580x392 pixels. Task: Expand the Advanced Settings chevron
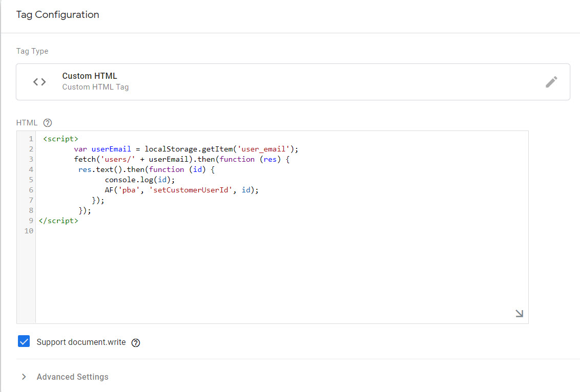point(24,377)
